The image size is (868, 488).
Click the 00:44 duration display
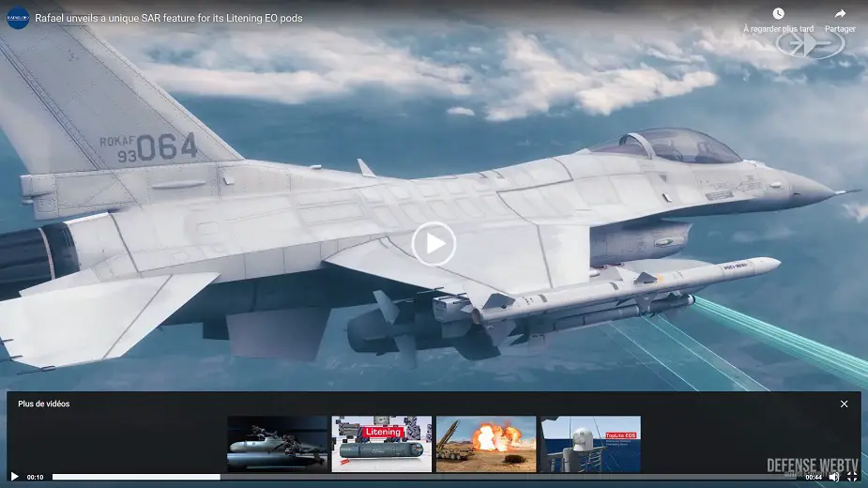point(814,477)
